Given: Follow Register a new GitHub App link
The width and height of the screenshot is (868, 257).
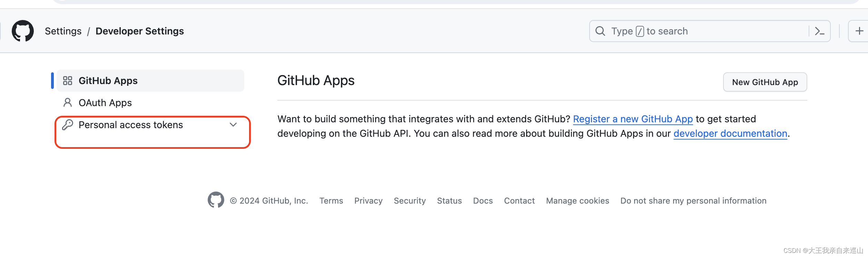Looking at the screenshot, I should (633, 119).
